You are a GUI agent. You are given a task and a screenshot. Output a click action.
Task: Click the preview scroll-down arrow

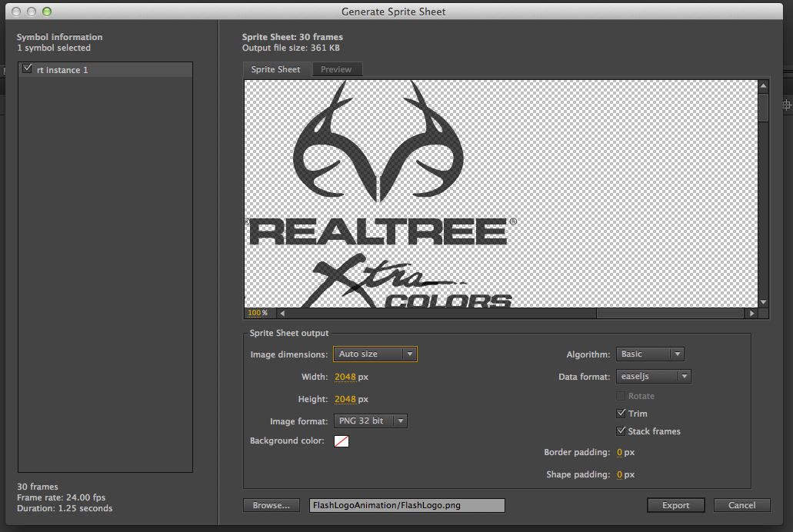[x=763, y=302]
